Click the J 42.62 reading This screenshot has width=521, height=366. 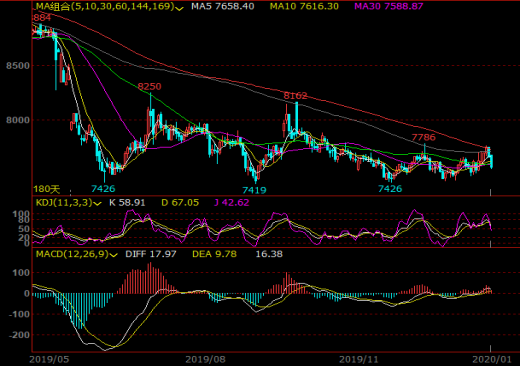click(232, 203)
